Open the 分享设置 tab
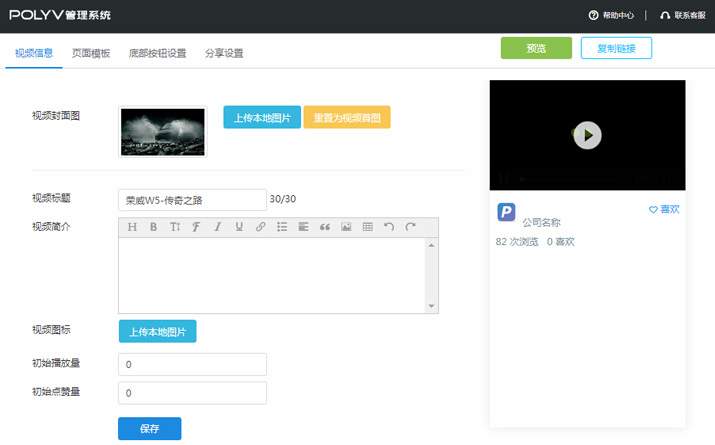Image resolution: width=715 pixels, height=445 pixels. [224, 53]
